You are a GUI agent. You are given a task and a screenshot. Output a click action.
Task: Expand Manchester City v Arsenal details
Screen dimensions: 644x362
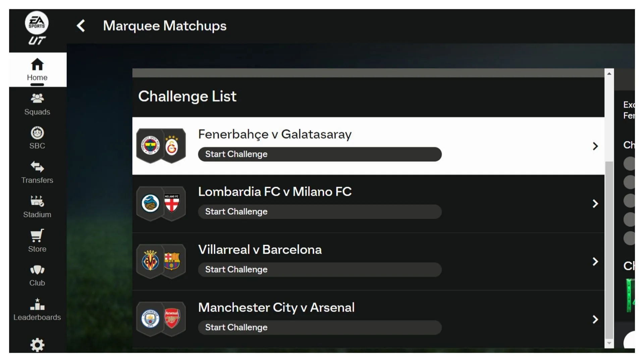pyautogui.click(x=595, y=319)
